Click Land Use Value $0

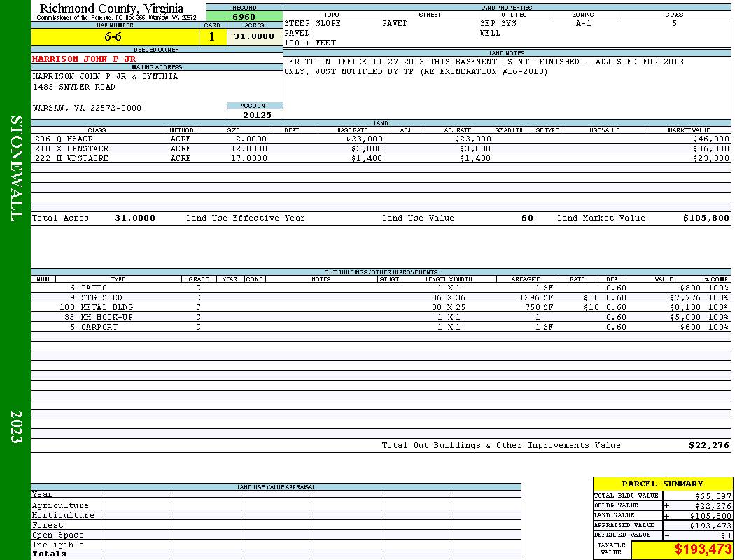527,218
